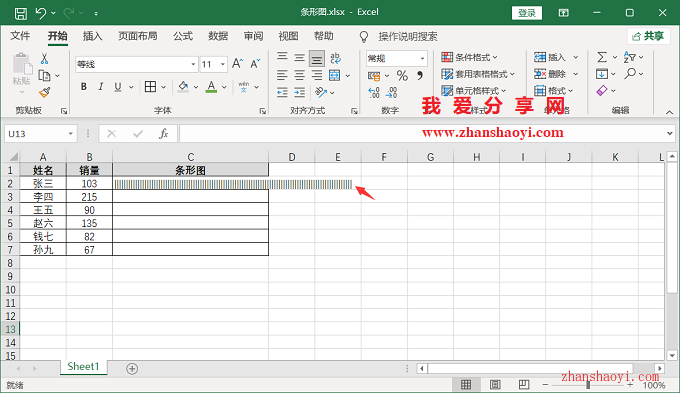Toggle Underline formatting
Viewport: 680px width, 393px height.
[x=118, y=87]
